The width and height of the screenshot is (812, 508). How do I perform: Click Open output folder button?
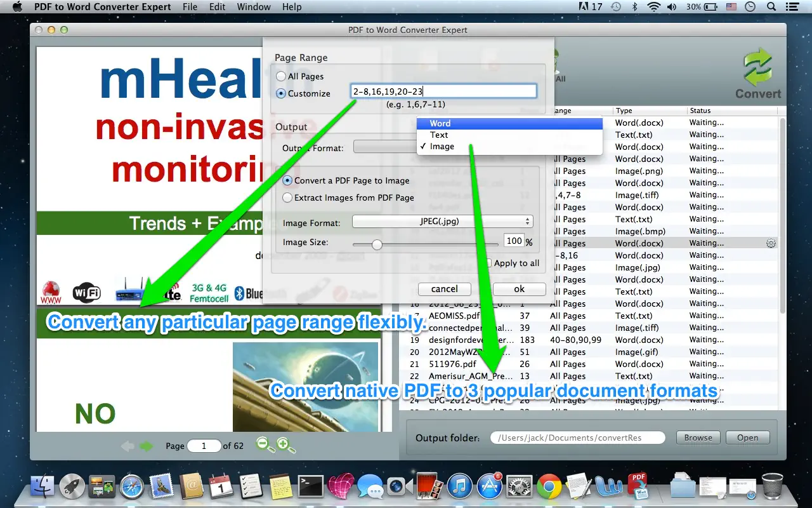747,438
